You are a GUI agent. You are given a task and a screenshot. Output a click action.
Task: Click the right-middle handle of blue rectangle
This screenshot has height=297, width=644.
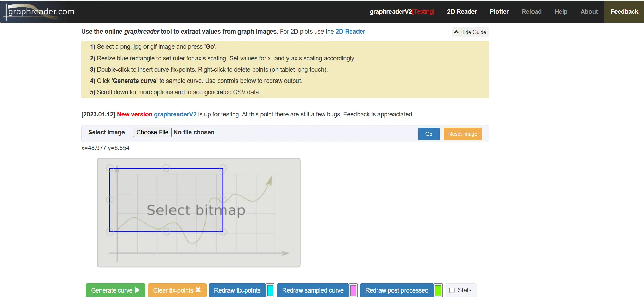(223, 200)
